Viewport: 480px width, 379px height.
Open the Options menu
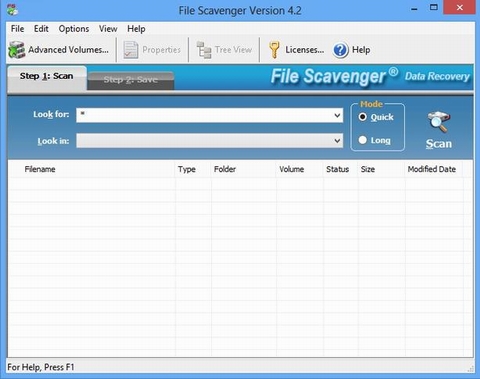coord(74,29)
